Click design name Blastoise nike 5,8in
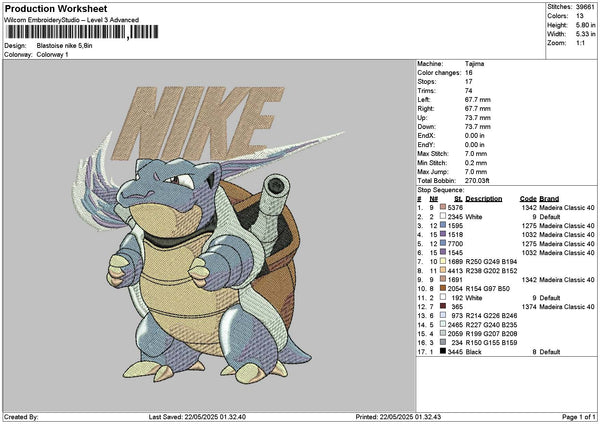This screenshot has width=600, height=424. click(x=64, y=46)
